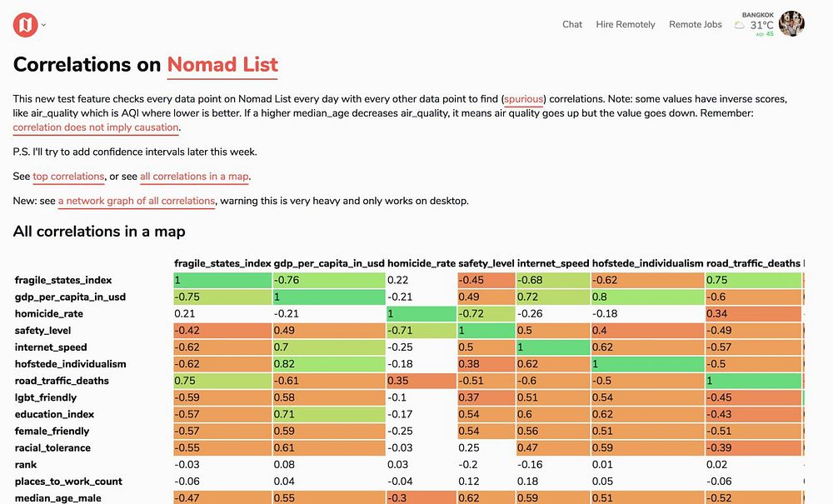Click the -0.57 cell in internet_speed row

(x=753, y=347)
